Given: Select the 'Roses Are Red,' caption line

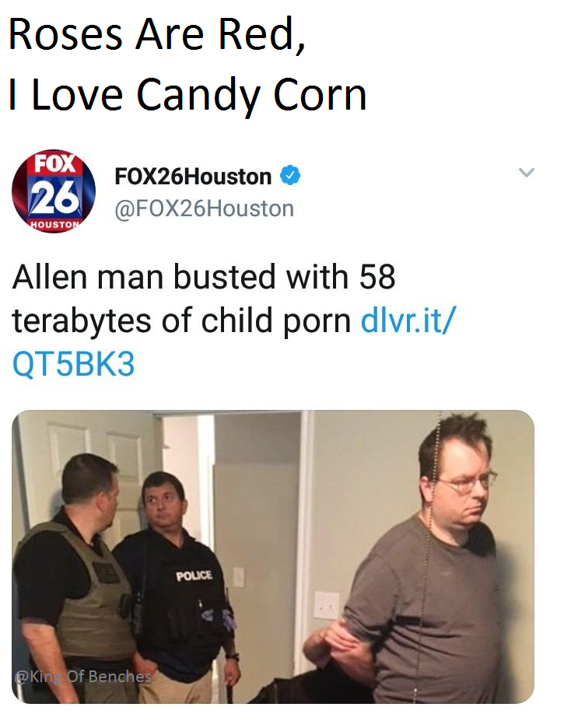Looking at the screenshot, I should (157, 34).
